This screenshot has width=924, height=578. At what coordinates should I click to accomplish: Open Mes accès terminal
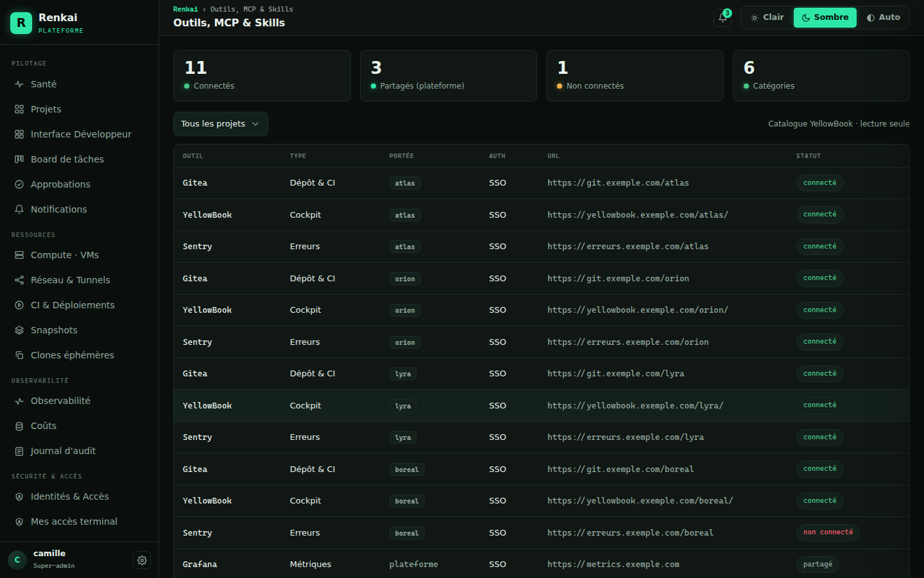80,521
